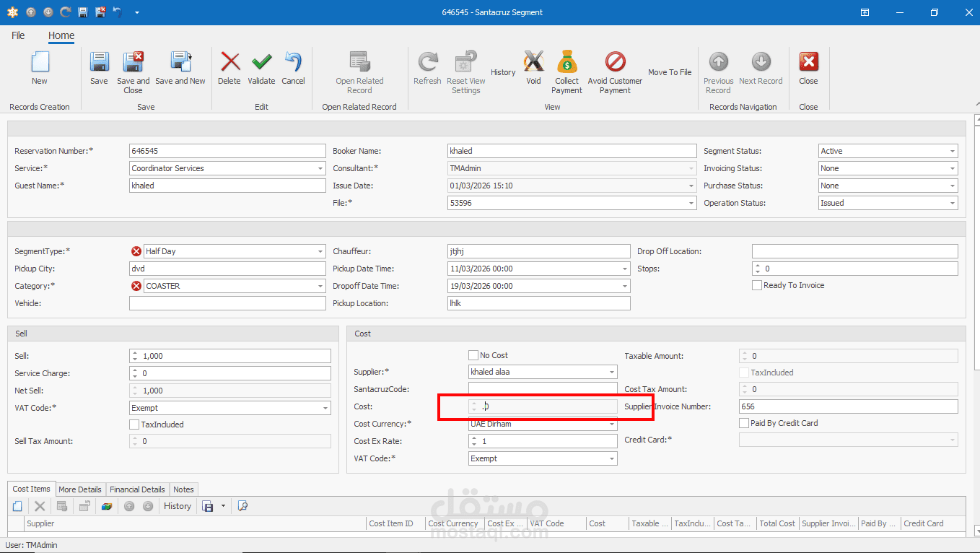Open Purchase Status dropdown
980x553 pixels.
coord(953,186)
